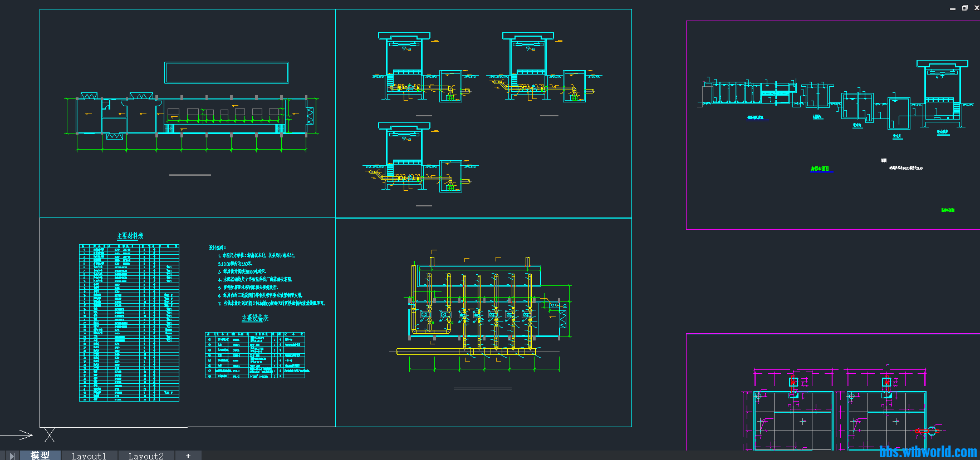Minimize the drawing window

click(952, 8)
